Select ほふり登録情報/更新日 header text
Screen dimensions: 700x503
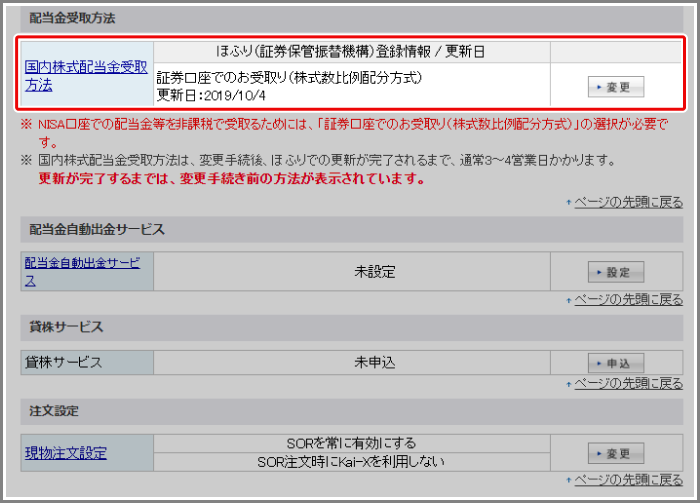point(350,52)
